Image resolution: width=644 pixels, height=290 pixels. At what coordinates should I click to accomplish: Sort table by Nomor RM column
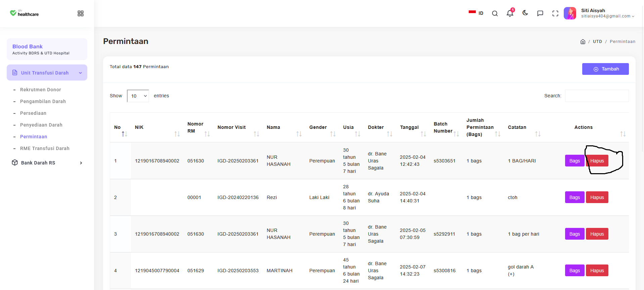tap(198, 128)
